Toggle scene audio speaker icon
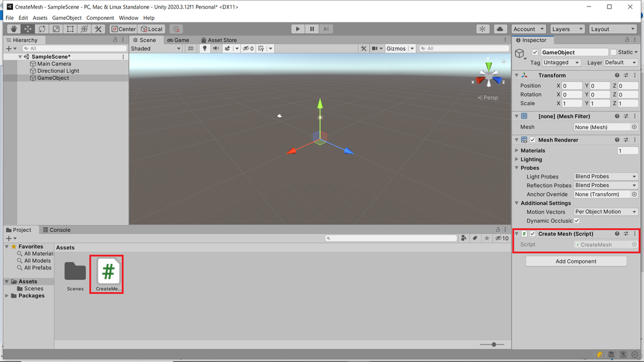This screenshot has width=644, height=362. [216, 48]
